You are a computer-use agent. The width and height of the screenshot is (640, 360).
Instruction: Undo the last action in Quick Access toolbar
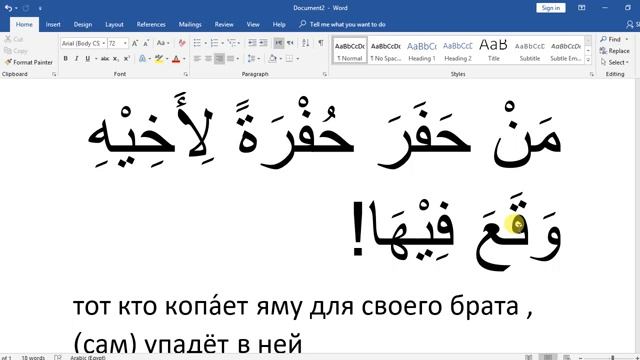8,8
